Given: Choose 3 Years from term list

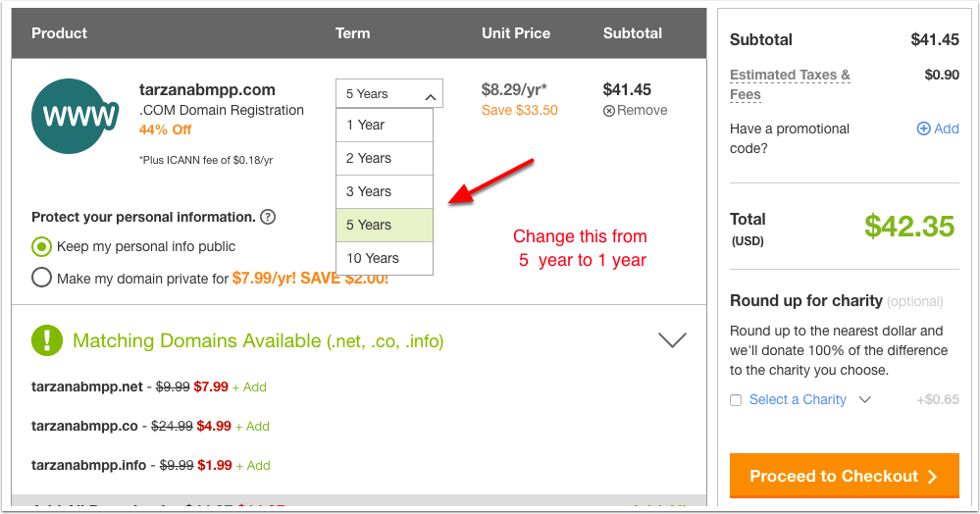Looking at the screenshot, I should pyautogui.click(x=385, y=192).
